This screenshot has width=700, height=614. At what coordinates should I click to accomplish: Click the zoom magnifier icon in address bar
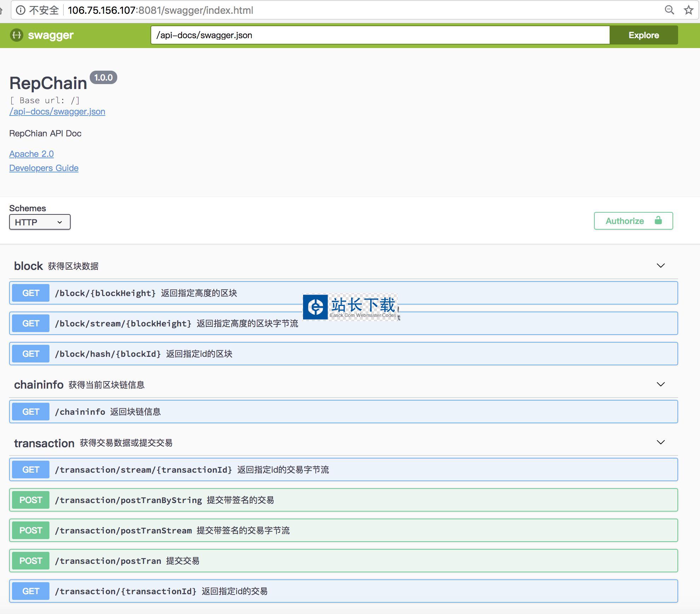(669, 10)
